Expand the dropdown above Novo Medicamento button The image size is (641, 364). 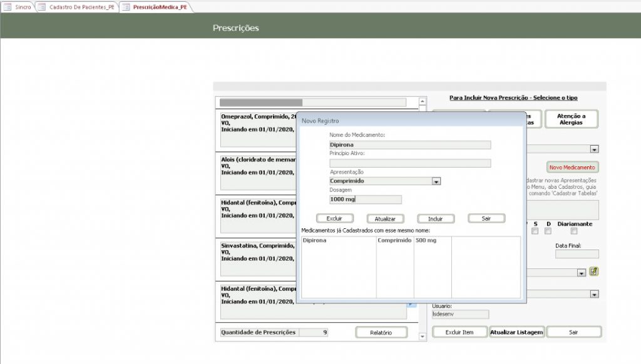594,149
